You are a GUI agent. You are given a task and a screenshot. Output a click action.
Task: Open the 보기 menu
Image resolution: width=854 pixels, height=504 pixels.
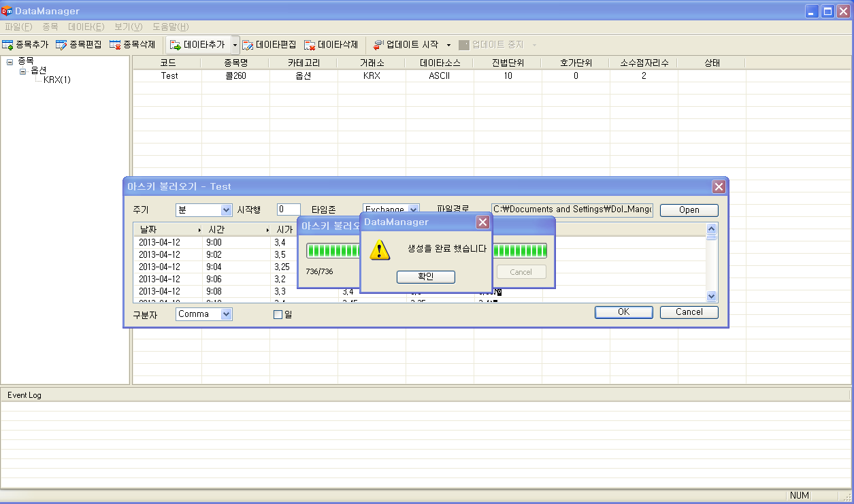(128, 27)
